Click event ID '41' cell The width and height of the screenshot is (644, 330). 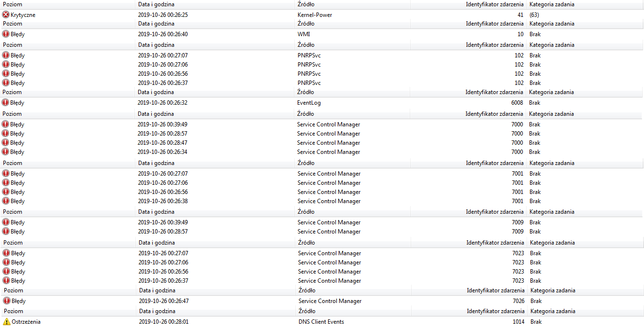click(520, 15)
